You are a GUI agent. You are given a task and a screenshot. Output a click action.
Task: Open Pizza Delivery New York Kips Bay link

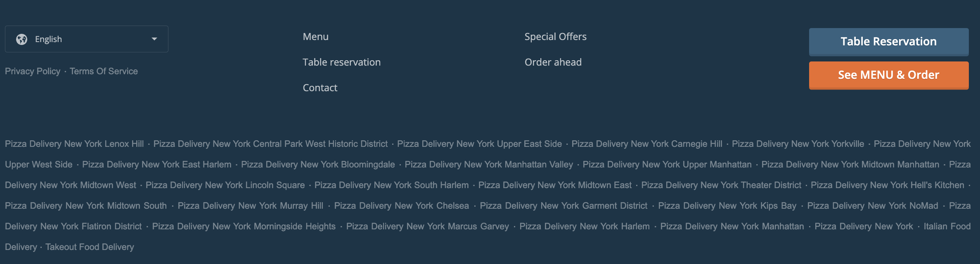[727, 206]
